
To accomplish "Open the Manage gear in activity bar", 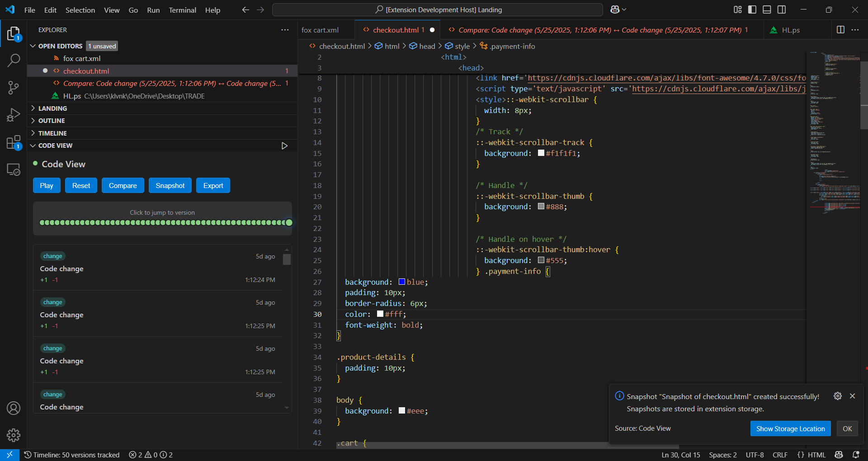I will (14, 435).
